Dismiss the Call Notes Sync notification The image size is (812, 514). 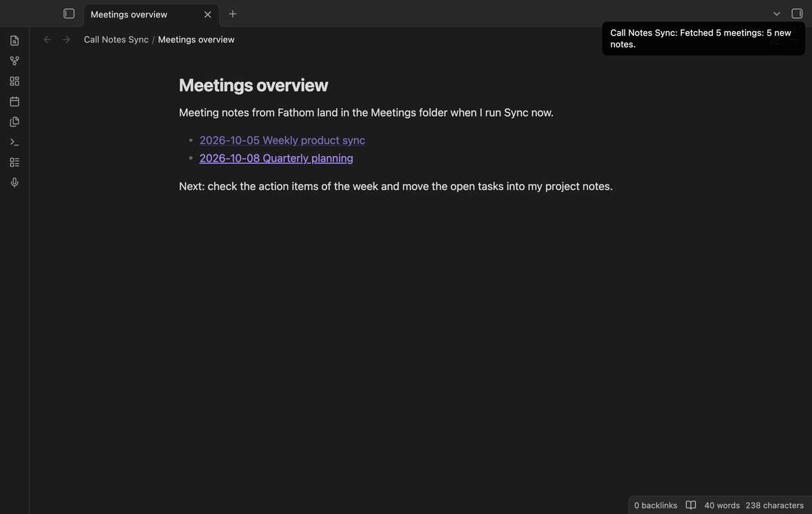click(704, 39)
